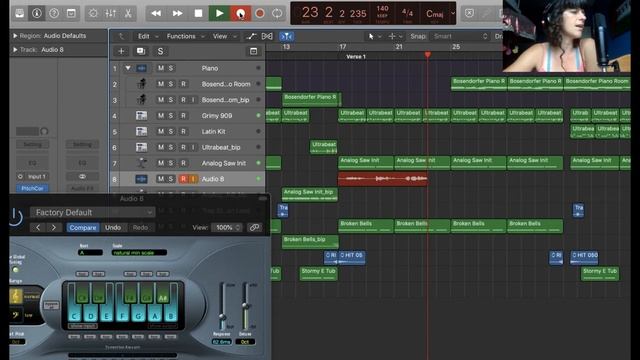Click the Capture Recording circle button

pyautogui.click(x=260, y=13)
